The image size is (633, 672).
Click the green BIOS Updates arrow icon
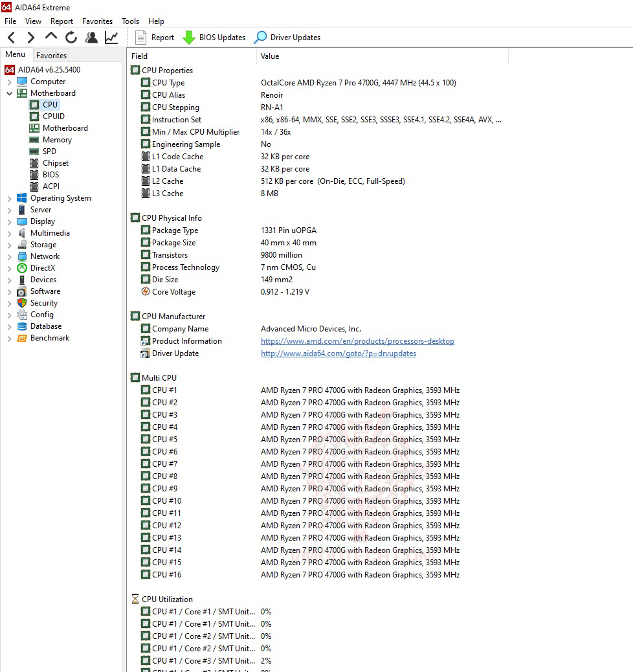188,38
